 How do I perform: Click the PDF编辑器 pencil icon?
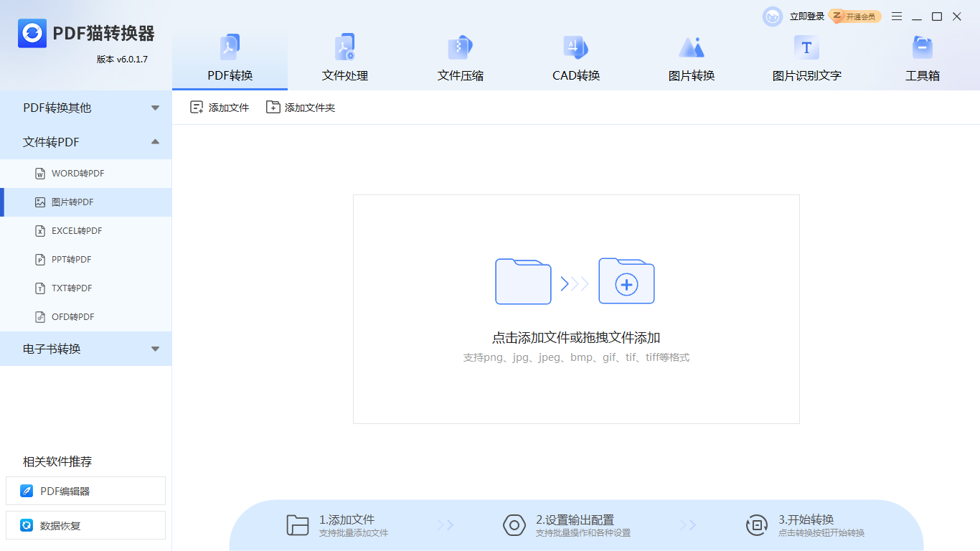(27, 491)
